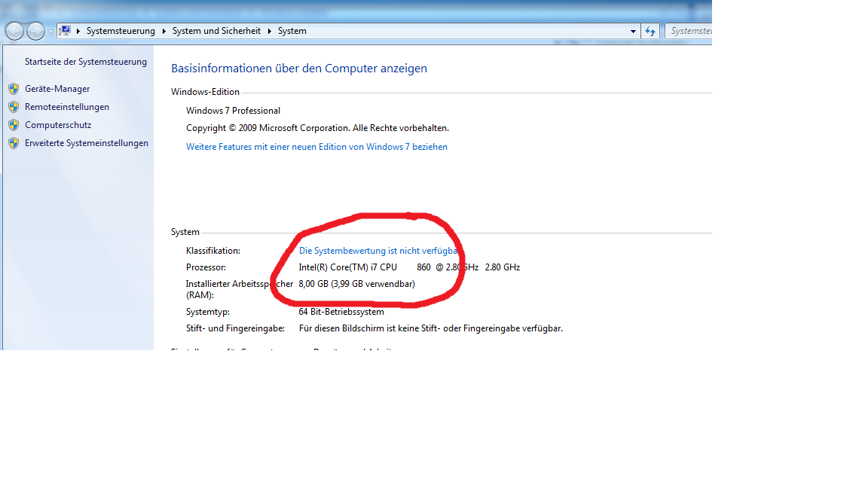Open recent pages dropdown next to Forward

point(50,32)
